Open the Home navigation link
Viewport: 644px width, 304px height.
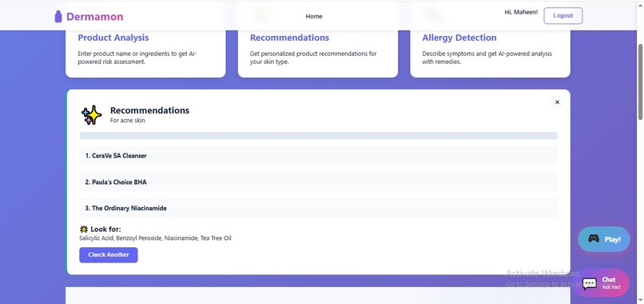tap(314, 17)
